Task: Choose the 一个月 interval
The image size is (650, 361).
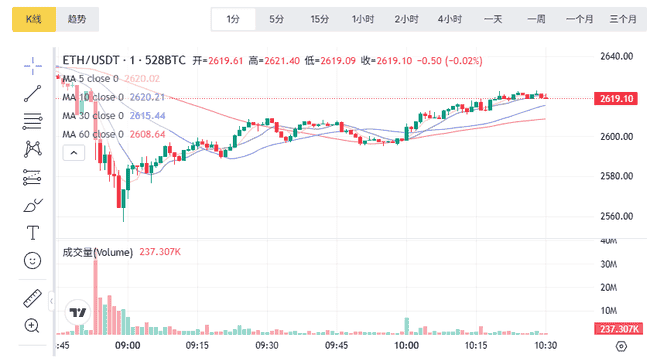Action: pyautogui.click(x=580, y=19)
